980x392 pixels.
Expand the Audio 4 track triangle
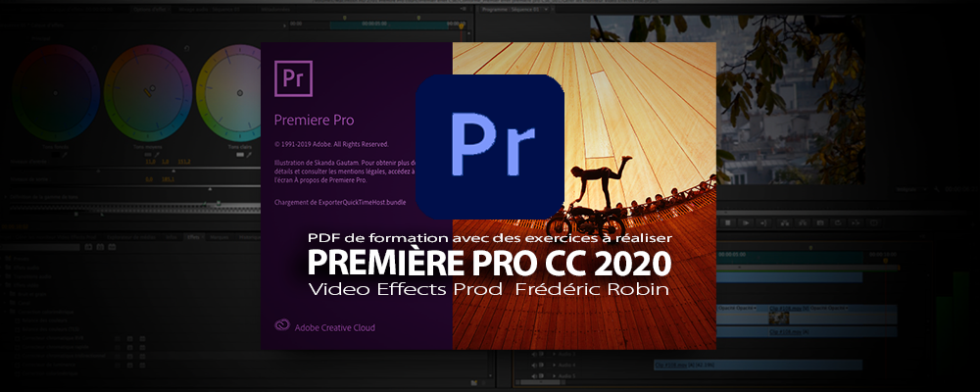tap(555, 365)
